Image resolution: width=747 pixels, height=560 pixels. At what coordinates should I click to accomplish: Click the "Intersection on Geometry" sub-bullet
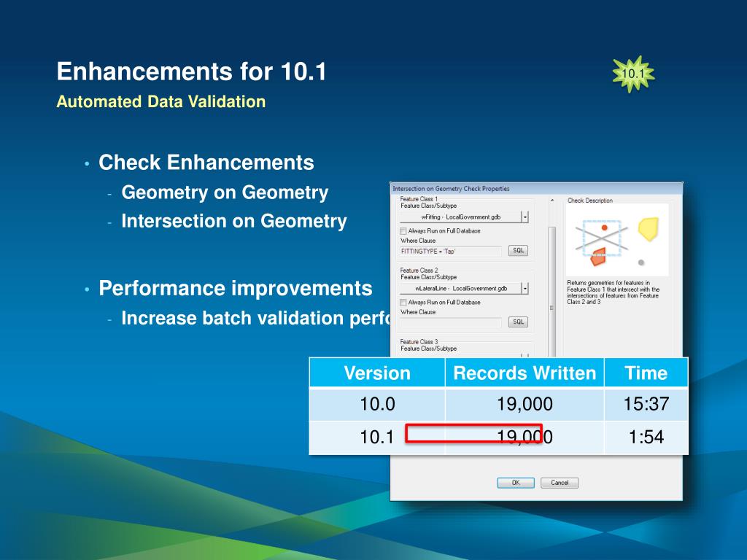pyautogui.click(x=234, y=221)
